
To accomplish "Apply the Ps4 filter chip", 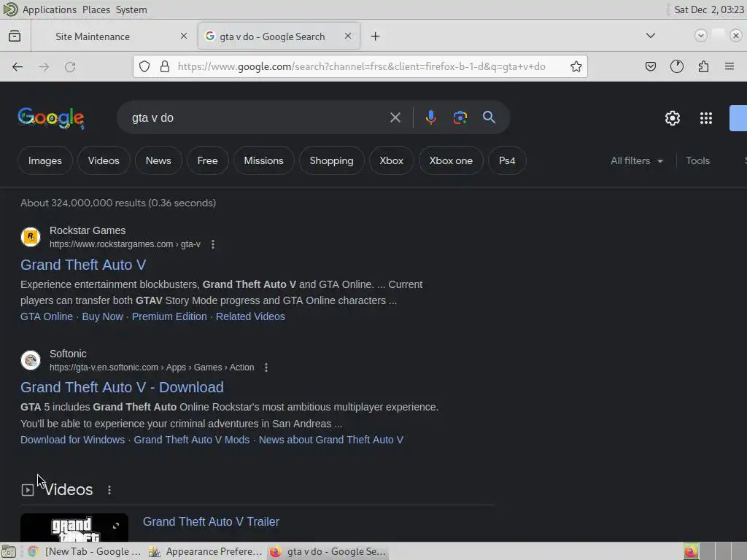I will [x=507, y=161].
